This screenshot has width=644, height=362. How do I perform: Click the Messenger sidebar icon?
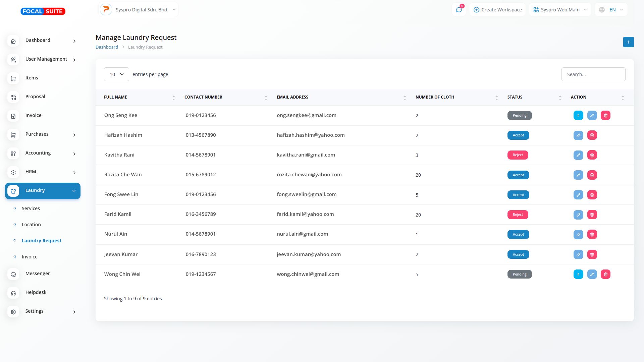[13, 274]
